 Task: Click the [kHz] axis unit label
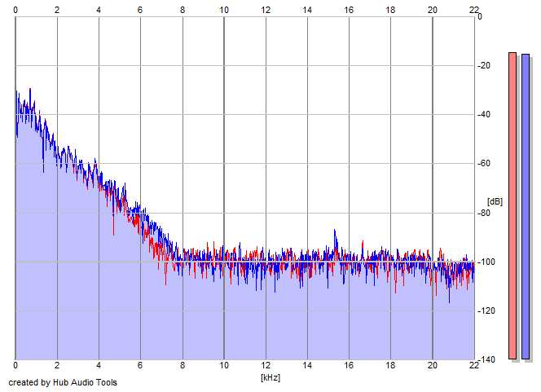pyautogui.click(x=270, y=377)
